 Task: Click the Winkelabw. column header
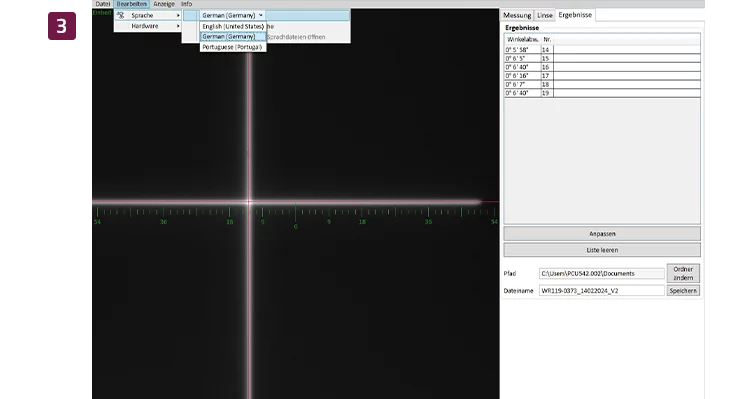pos(522,39)
